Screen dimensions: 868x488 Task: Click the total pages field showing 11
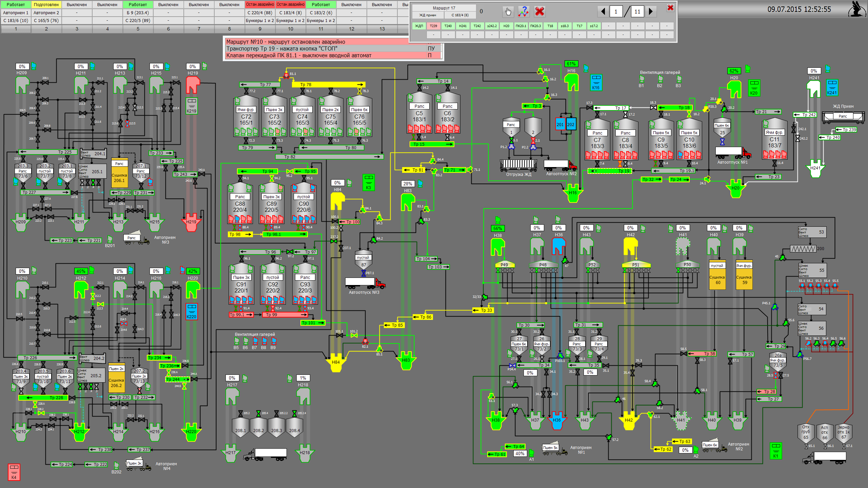(637, 12)
